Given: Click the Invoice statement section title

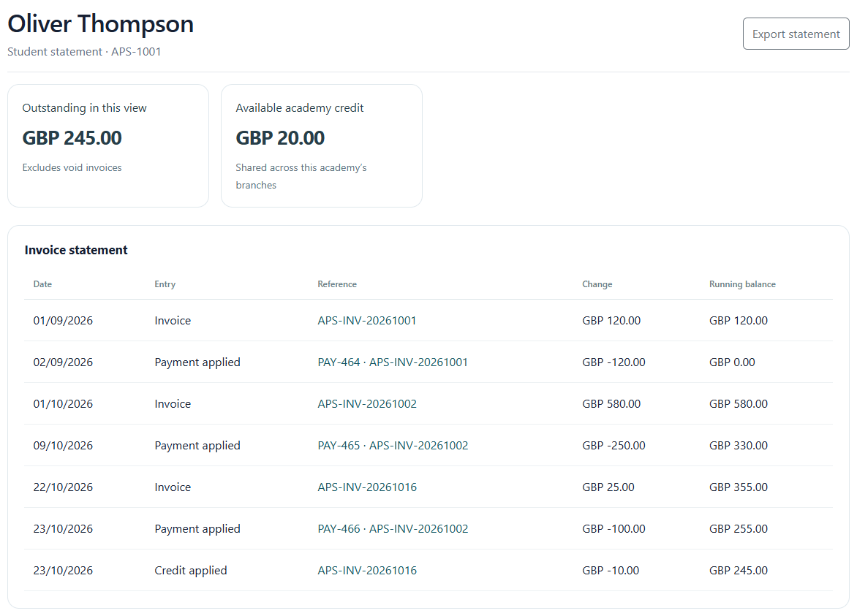Looking at the screenshot, I should (76, 250).
